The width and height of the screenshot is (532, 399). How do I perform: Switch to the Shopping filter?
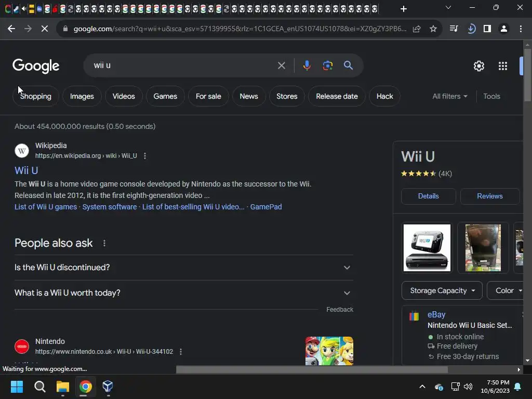pyautogui.click(x=36, y=96)
